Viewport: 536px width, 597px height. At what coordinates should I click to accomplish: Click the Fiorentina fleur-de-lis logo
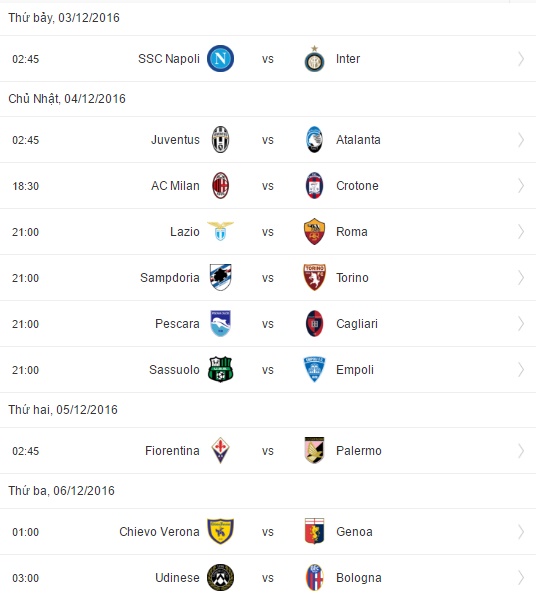(x=220, y=450)
